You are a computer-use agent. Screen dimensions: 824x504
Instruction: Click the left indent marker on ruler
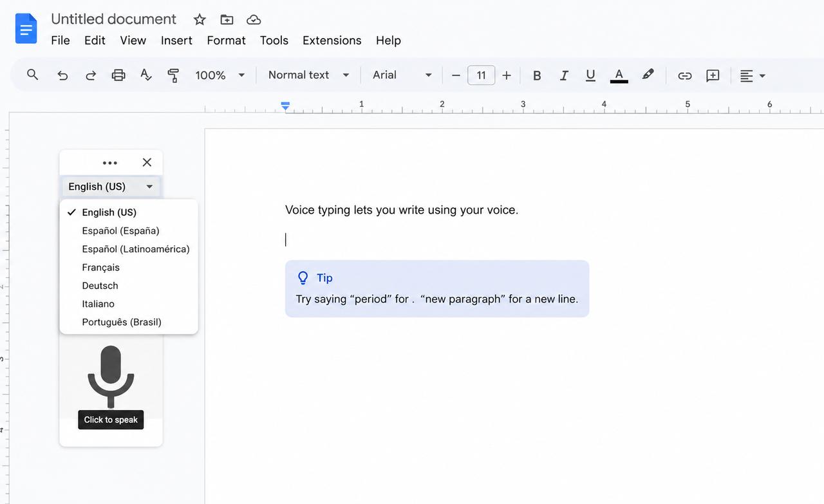click(286, 106)
